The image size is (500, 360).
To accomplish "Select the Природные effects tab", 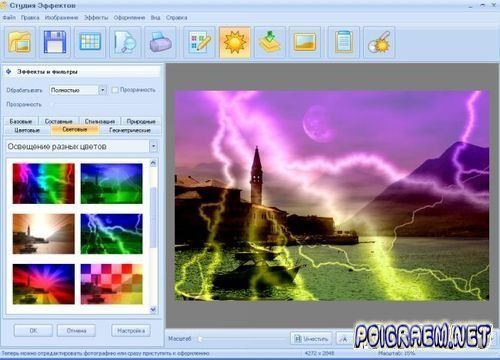I will click(x=141, y=121).
